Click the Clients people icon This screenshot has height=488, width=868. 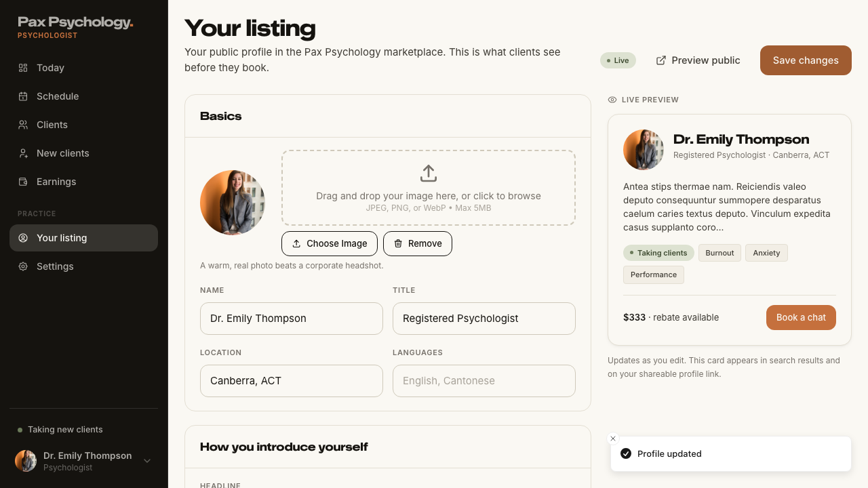[23, 125]
